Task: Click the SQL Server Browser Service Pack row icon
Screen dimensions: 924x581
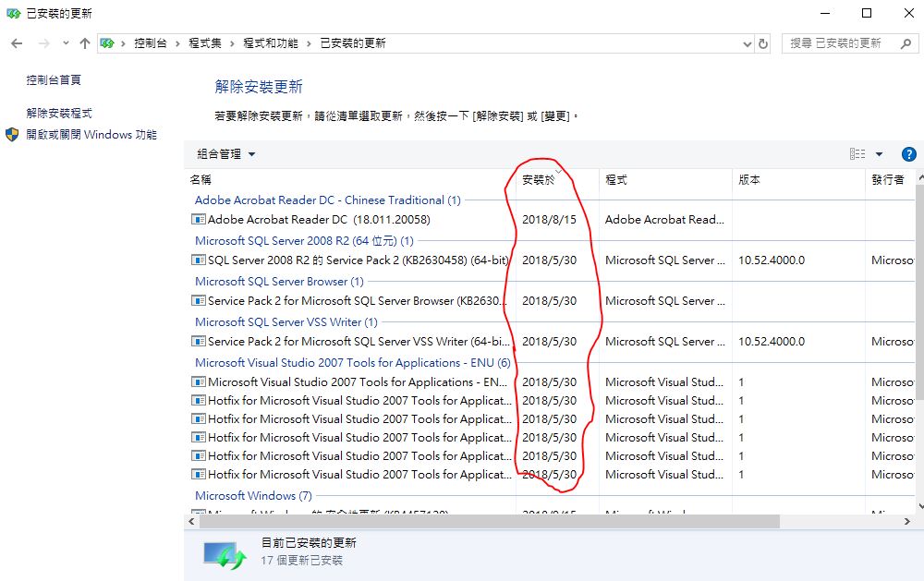Action: click(x=199, y=300)
